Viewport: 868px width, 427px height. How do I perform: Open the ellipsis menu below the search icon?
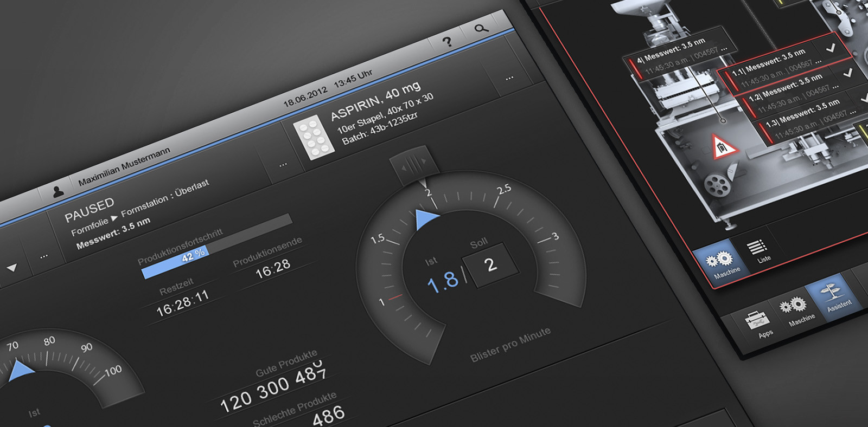[509, 79]
